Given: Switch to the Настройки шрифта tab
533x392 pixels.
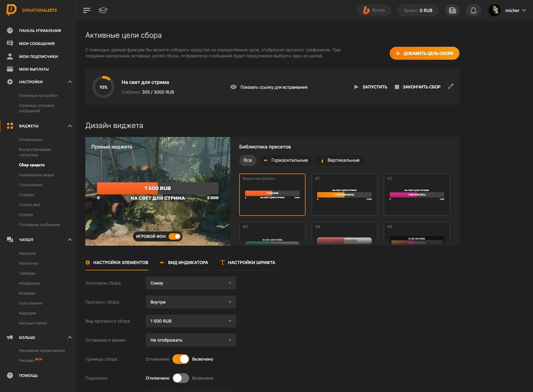Looking at the screenshot, I should [248, 263].
